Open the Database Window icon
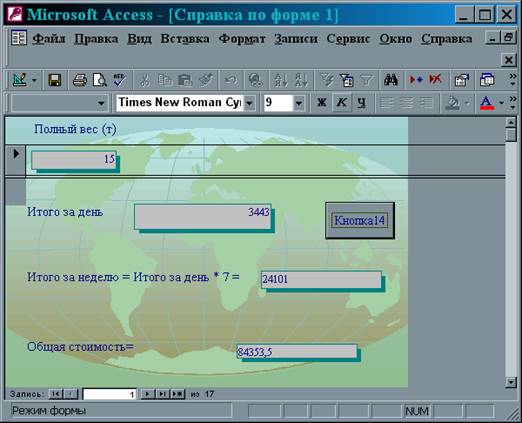Image resolution: width=522 pixels, height=423 pixels. point(487,80)
